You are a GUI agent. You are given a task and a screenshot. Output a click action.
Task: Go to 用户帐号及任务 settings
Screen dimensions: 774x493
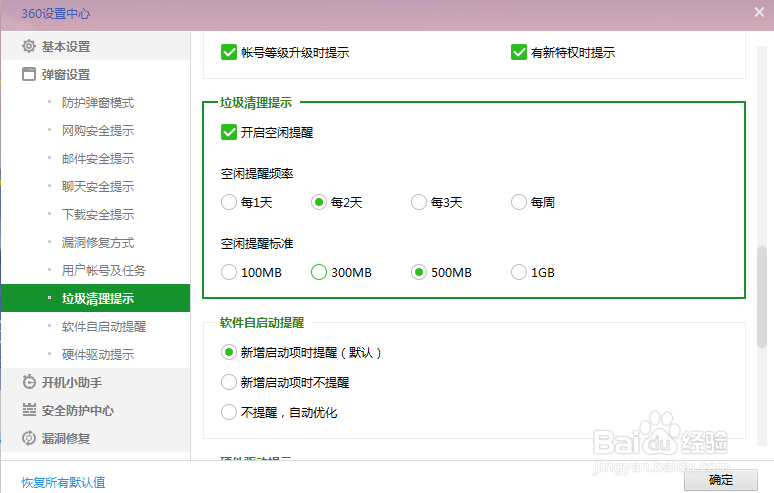(104, 270)
